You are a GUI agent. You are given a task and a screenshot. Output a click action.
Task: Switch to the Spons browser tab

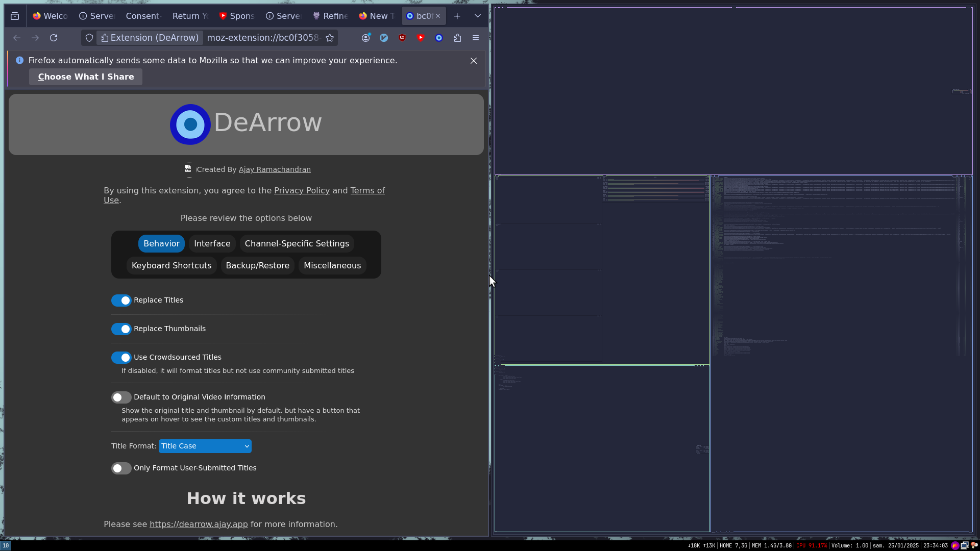click(x=237, y=16)
